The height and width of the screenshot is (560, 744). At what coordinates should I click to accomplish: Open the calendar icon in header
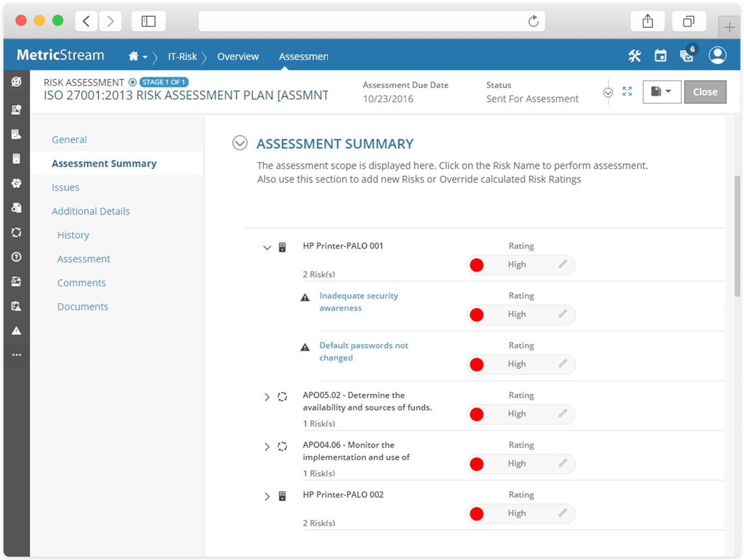click(661, 56)
